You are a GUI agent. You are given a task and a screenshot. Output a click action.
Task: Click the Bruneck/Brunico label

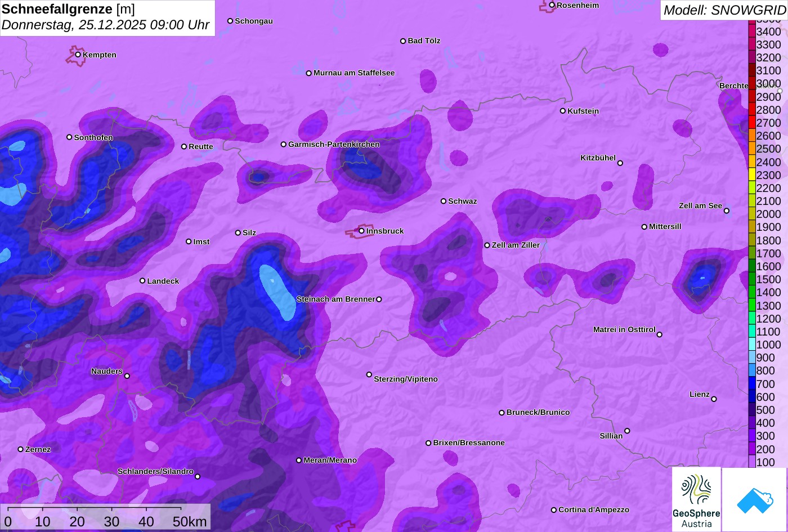pyautogui.click(x=538, y=412)
